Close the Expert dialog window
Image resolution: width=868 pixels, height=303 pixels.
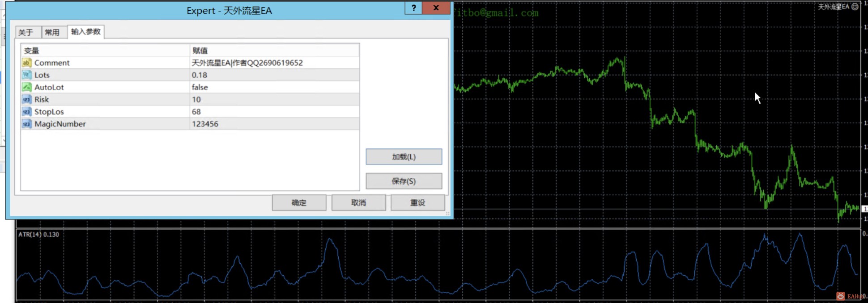tap(436, 8)
